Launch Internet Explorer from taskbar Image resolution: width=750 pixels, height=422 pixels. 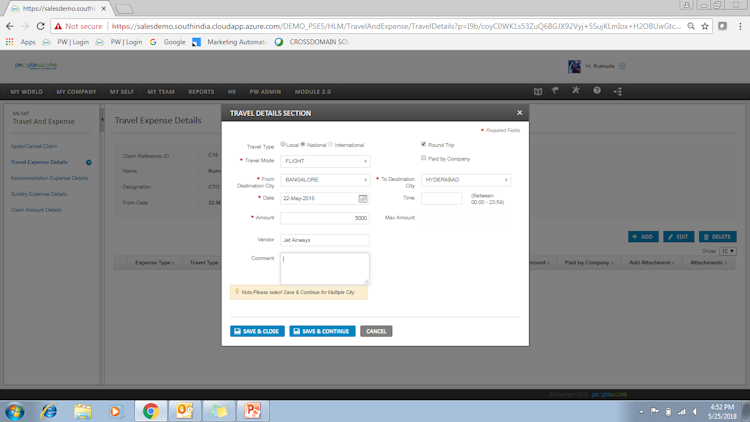pyautogui.click(x=49, y=411)
